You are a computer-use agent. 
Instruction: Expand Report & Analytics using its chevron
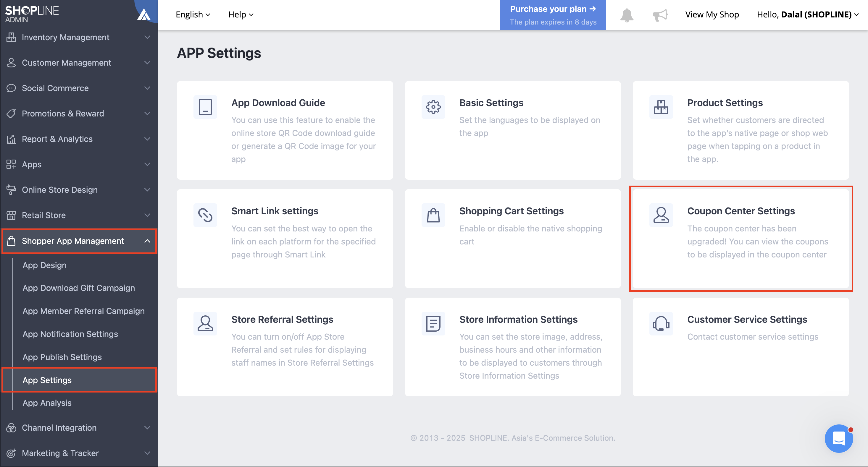(147, 139)
